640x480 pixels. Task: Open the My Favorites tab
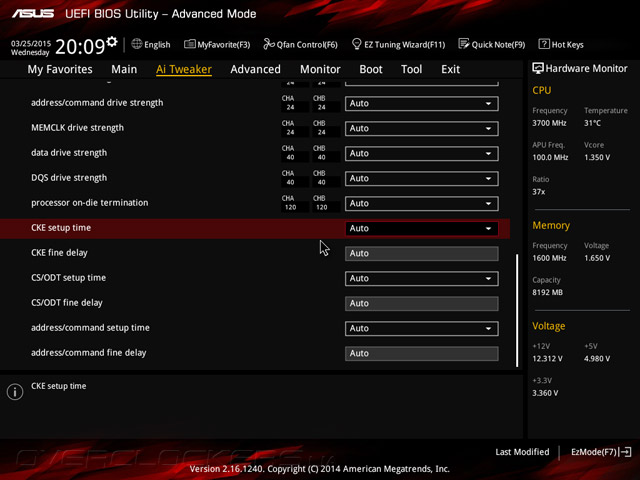tap(60, 69)
